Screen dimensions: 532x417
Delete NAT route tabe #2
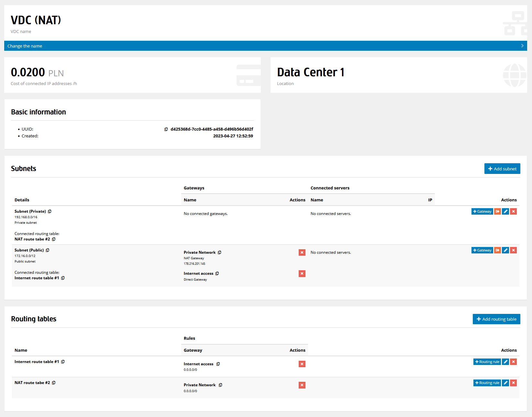513,383
